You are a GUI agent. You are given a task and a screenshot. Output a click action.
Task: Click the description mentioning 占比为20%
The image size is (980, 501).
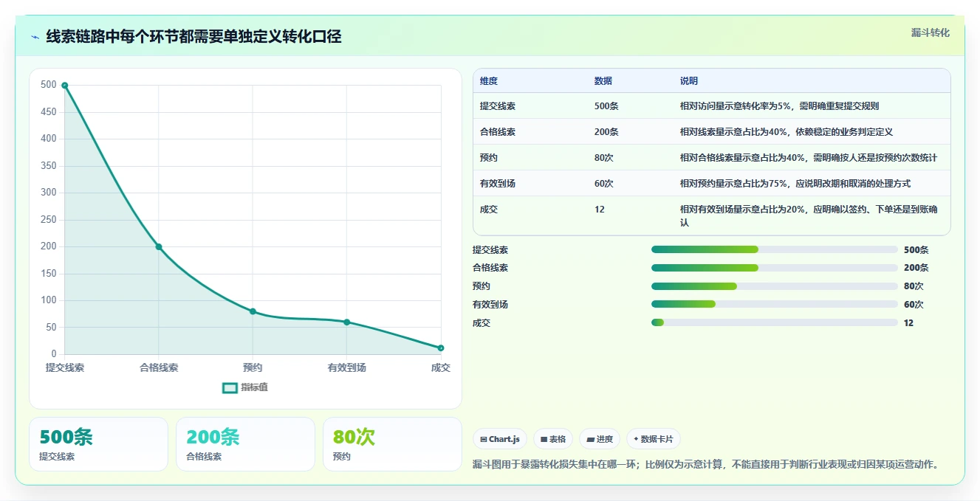tap(809, 215)
